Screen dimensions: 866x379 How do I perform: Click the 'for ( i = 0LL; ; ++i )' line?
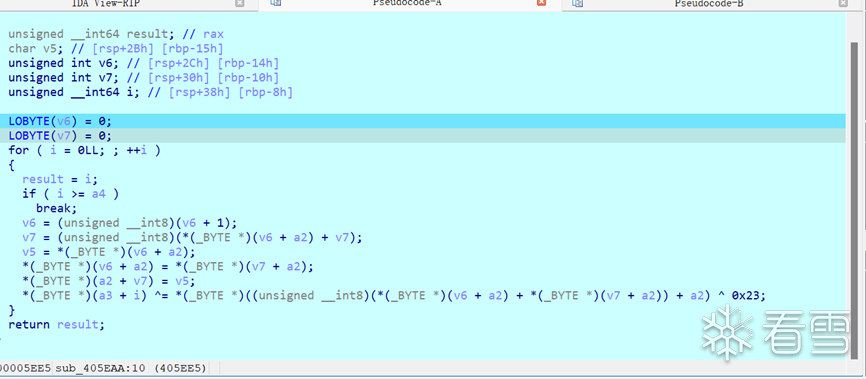click(x=85, y=150)
